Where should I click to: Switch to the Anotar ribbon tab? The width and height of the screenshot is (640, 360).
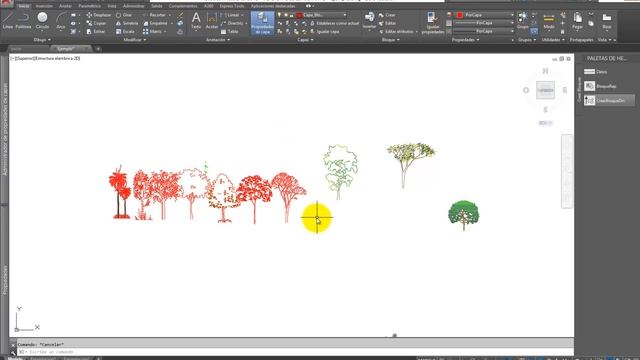[x=65, y=6]
